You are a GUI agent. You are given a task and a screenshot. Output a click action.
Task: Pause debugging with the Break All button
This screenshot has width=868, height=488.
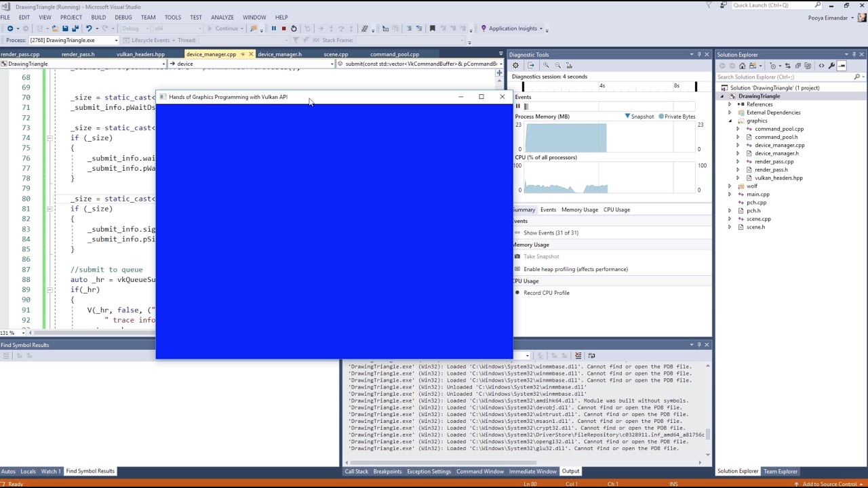click(x=274, y=28)
